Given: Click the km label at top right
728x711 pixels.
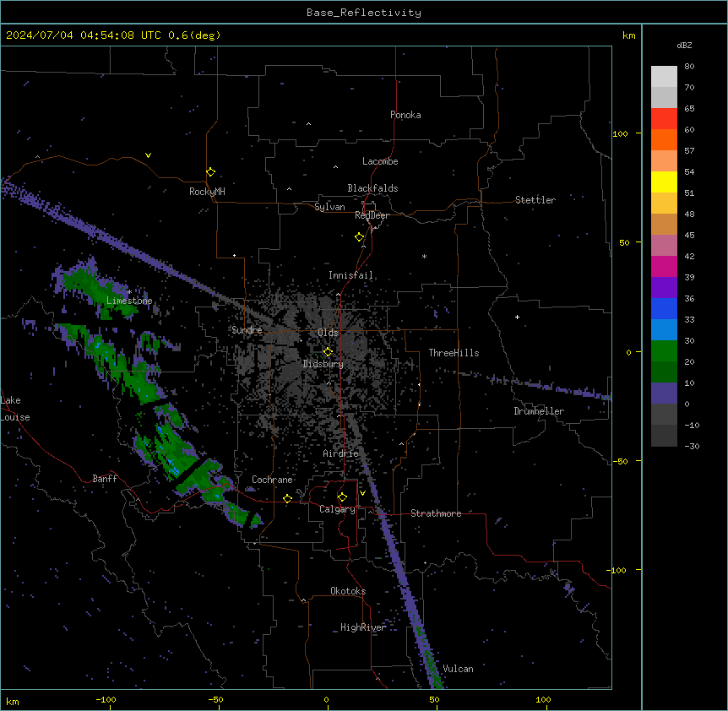Looking at the screenshot, I should point(629,35).
